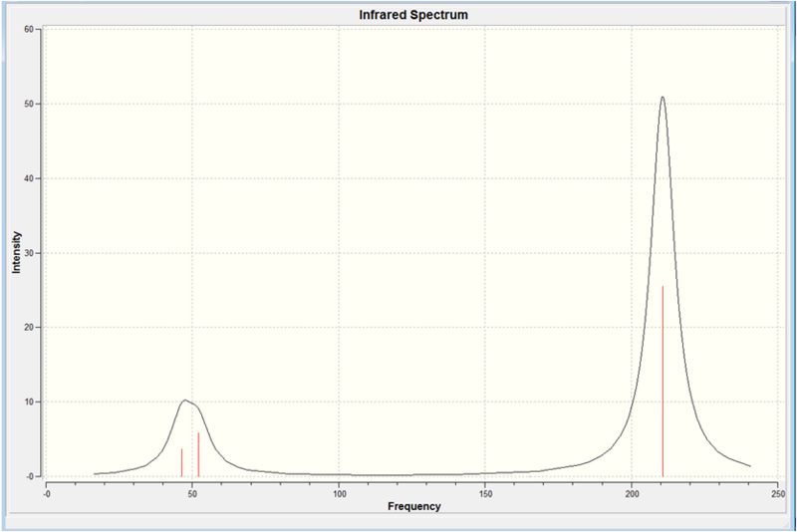Click the y-axis tick label 40
Screen dimensions: 797x532
click(29, 178)
